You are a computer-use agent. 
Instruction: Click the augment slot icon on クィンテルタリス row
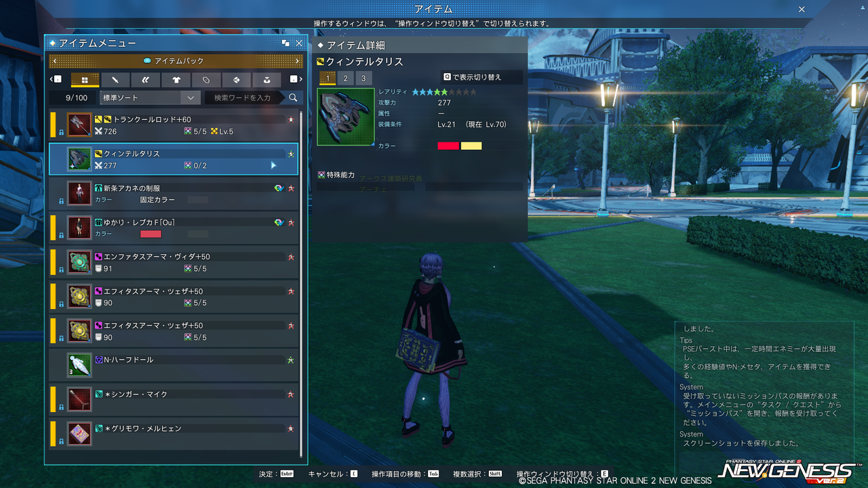pyautogui.click(x=188, y=165)
